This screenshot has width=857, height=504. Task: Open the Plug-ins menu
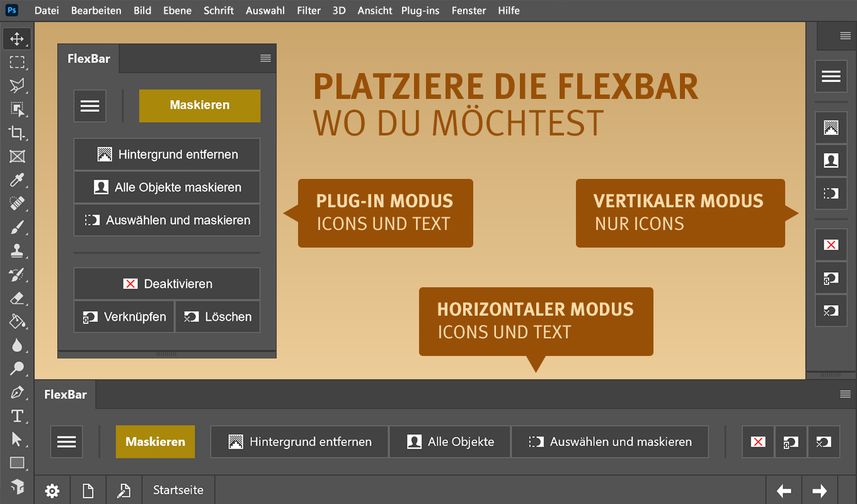click(x=420, y=11)
